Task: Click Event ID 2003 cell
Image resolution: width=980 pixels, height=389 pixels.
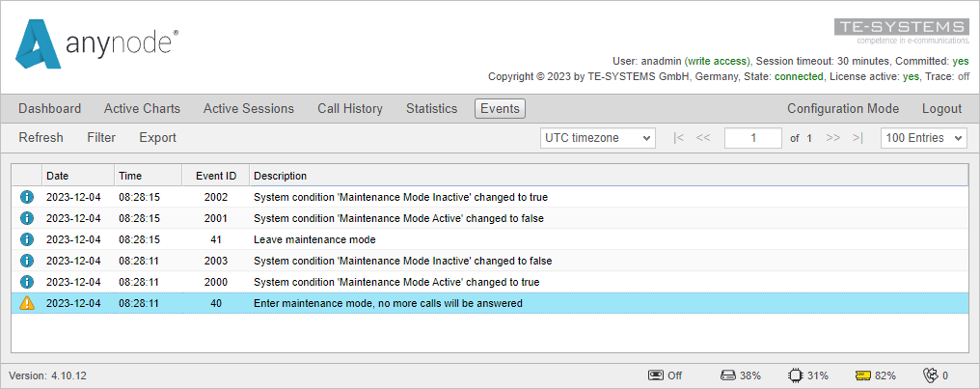Action: pyautogui.click(x=216, y=261)
